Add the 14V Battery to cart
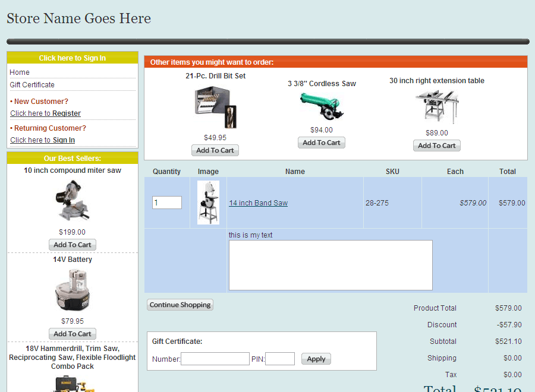535x392 pixels. click(72, 334)
